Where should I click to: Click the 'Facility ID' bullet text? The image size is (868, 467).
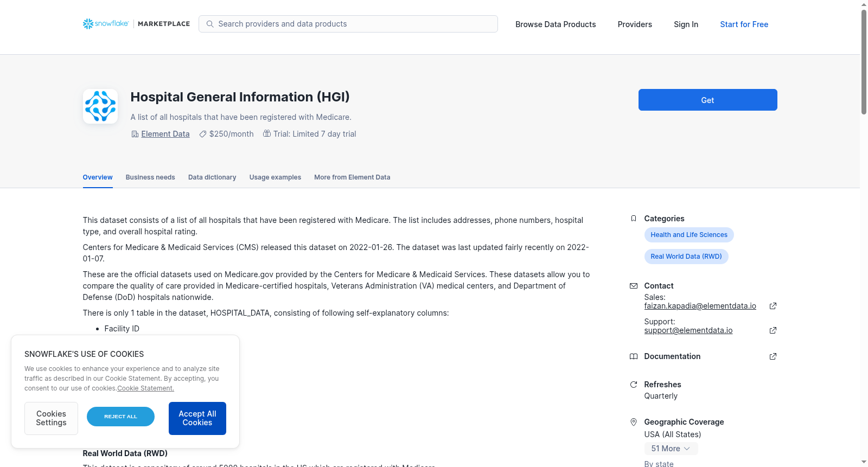point(122,329)
